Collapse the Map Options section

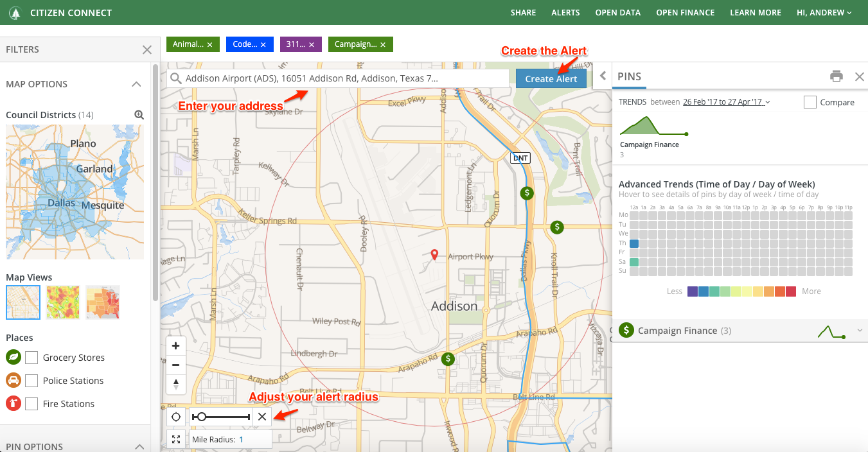point(136,84)
